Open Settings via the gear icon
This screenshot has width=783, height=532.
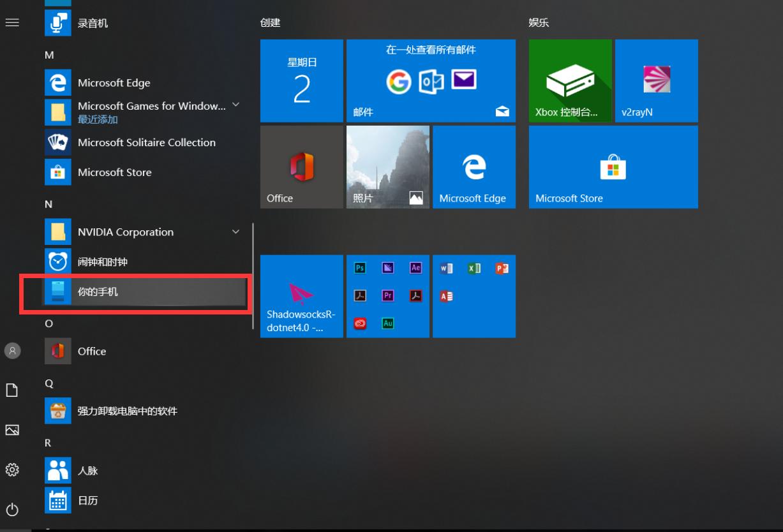(12, 470)
